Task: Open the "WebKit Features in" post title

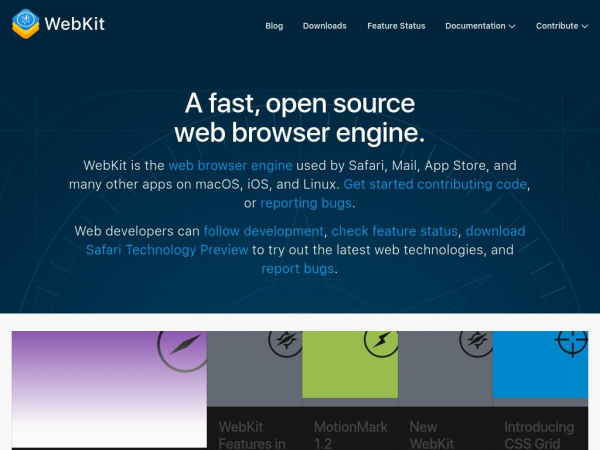Action: (x=252, y=435)
